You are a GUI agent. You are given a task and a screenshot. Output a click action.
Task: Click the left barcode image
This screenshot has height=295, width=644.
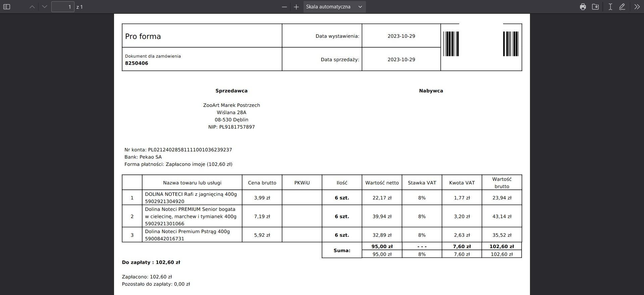(x=451, y=44)
